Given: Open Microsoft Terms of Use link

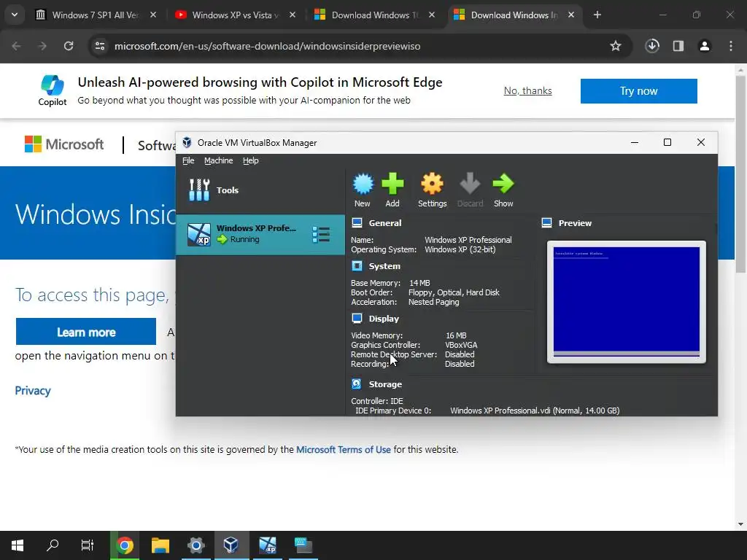Looking at the screenshot, I should (343, 449).
